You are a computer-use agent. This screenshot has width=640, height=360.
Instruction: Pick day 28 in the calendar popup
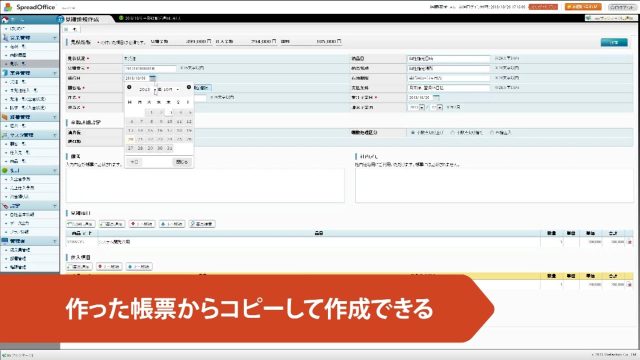(x=140, y=148)
